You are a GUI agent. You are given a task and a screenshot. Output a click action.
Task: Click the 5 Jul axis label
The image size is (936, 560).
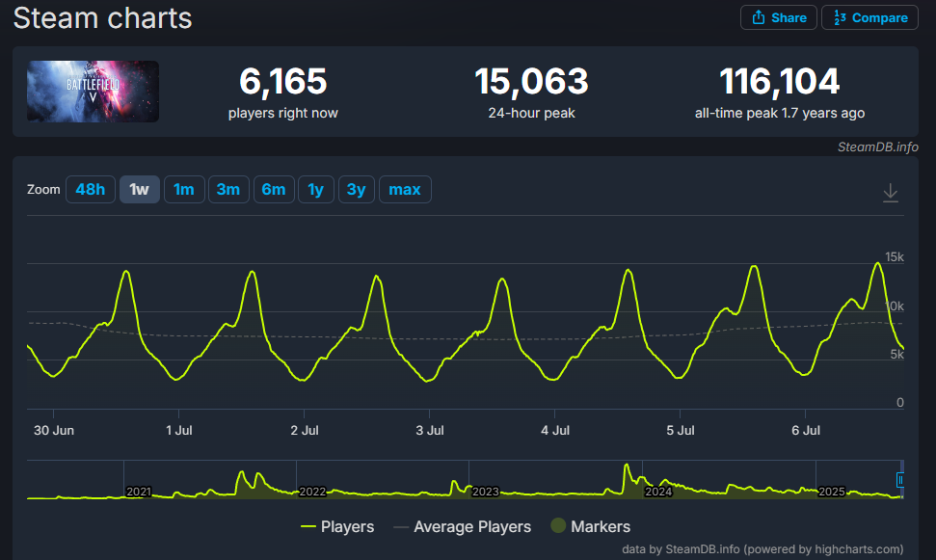[681, 430]
